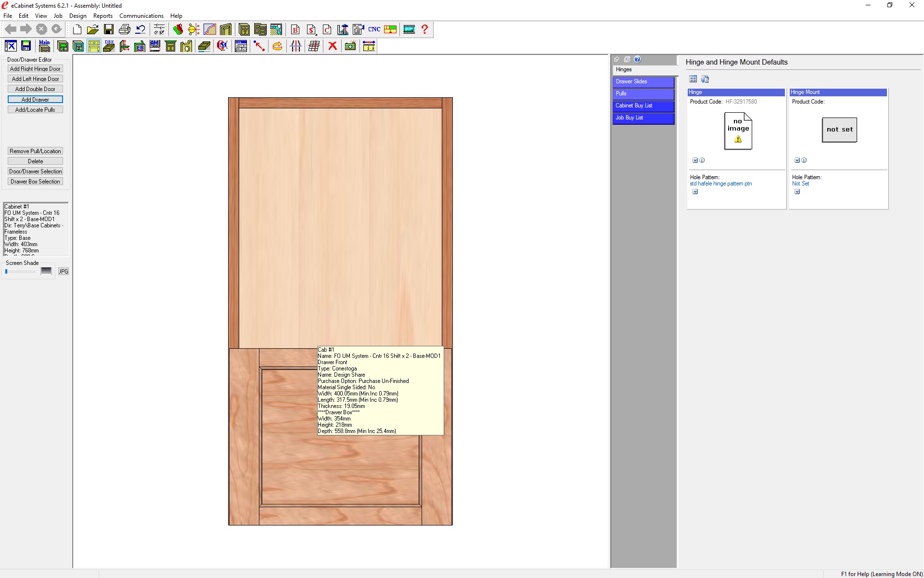This screenshot has height=578, width=924.
Task: Click the orange rotate arrow icon
Action: point(277,46)
